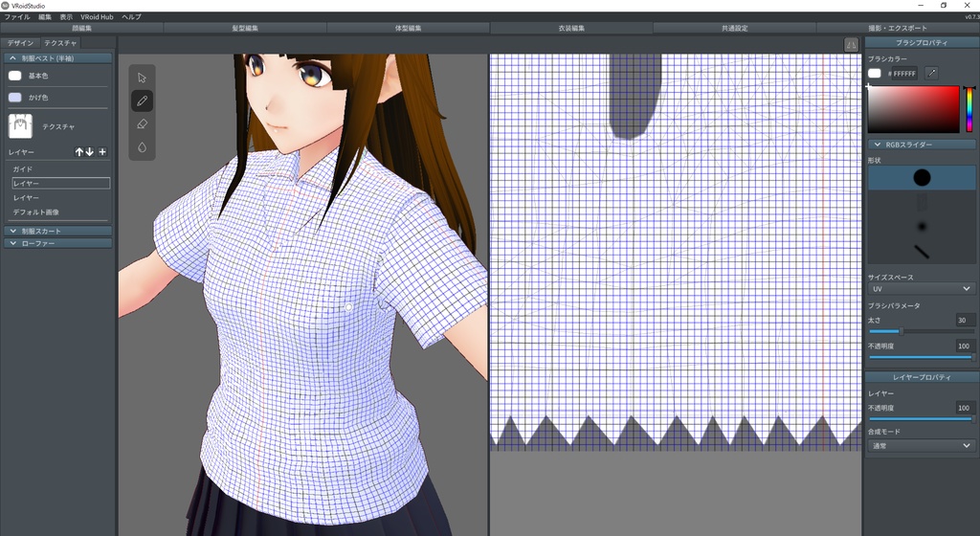
Task: Switch to the 体型編集 tab
Action: point(408,28)
